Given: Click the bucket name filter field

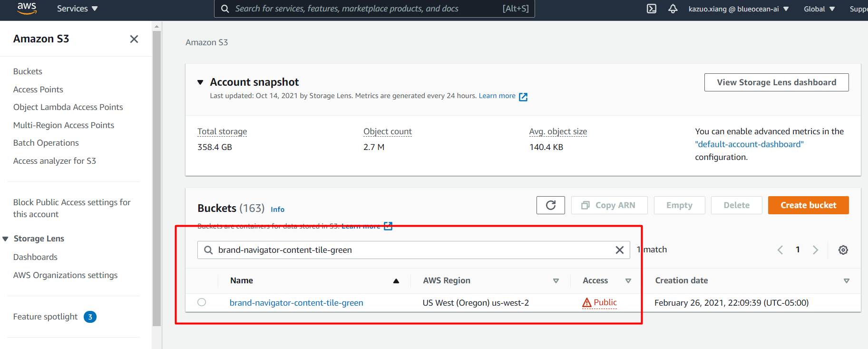Looking at the screenshot, I should [x=413, y=250].
